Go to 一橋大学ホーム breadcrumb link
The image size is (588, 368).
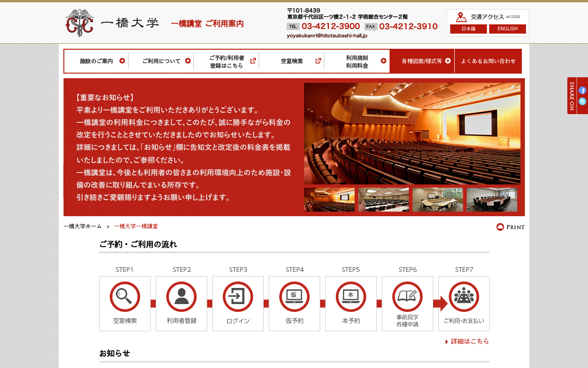tap(83, 226)
